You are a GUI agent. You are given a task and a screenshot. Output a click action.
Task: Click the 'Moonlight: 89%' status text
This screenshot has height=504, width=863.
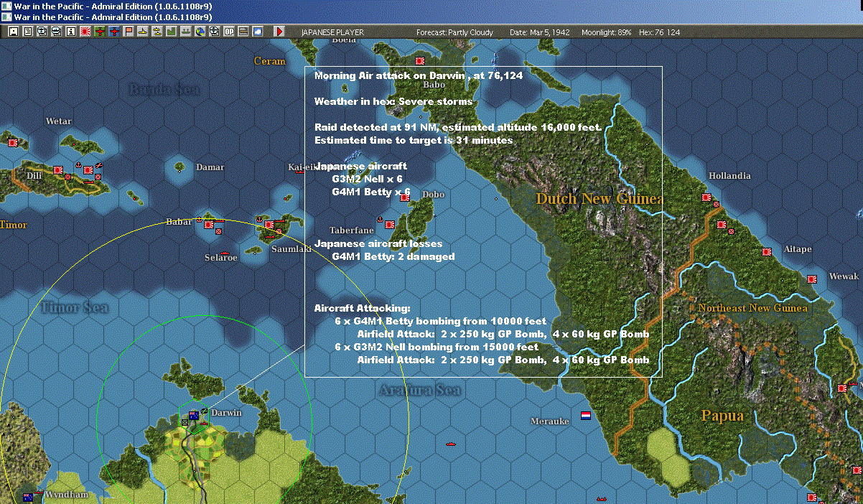[x=606, y=32]
